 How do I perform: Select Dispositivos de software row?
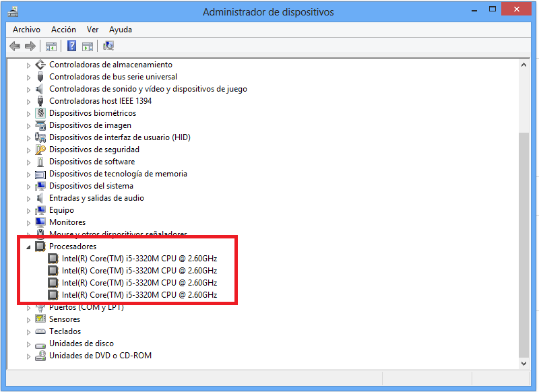click(92, 162)
